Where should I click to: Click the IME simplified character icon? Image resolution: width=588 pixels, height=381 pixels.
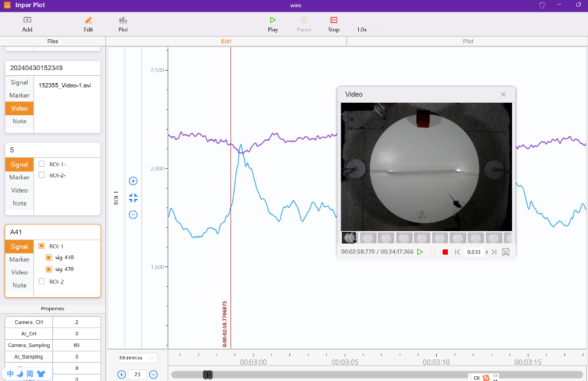coord(29,374)
